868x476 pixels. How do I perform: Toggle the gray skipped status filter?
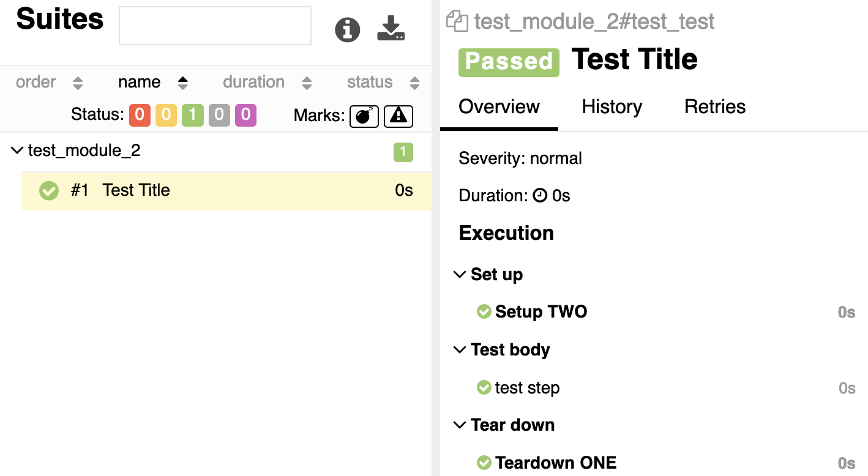tap(219, 115)
